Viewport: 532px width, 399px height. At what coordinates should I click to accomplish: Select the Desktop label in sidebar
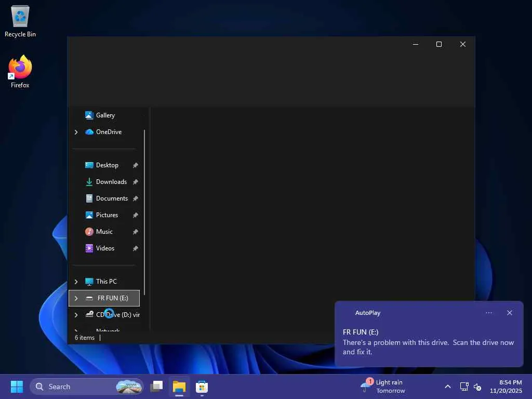click(x=107, y=165)
